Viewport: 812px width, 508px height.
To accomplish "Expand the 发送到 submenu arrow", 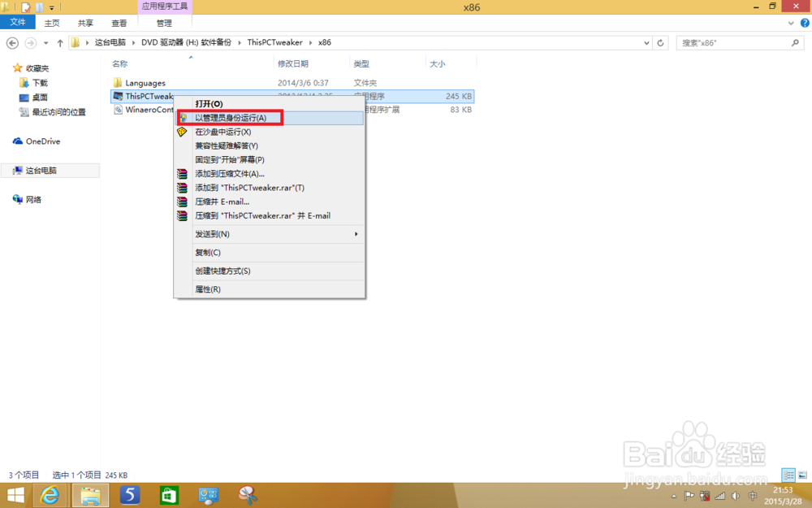I will [x=355, y=233].
